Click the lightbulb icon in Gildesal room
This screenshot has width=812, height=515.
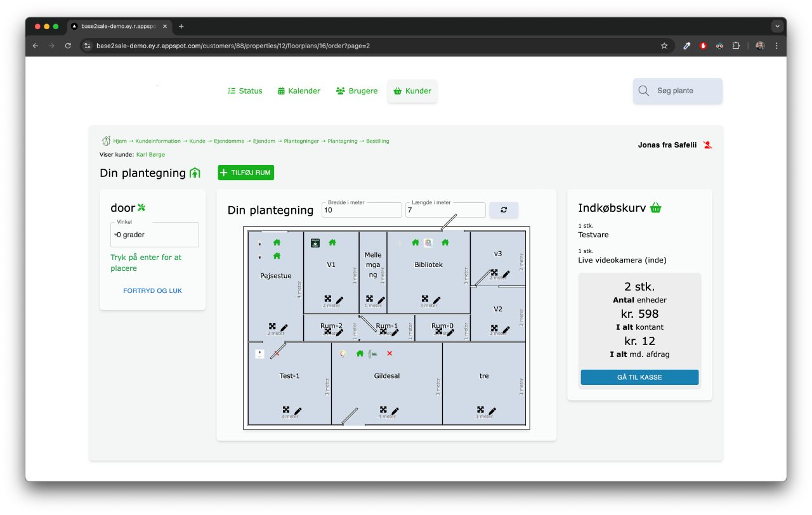(x=343, y=354)
